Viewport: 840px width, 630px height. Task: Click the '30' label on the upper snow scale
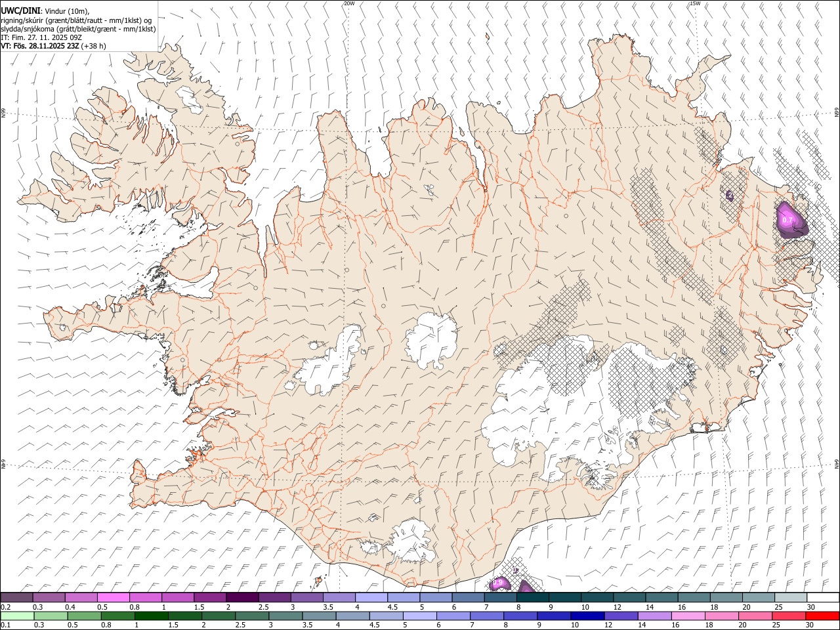point(810,607)
